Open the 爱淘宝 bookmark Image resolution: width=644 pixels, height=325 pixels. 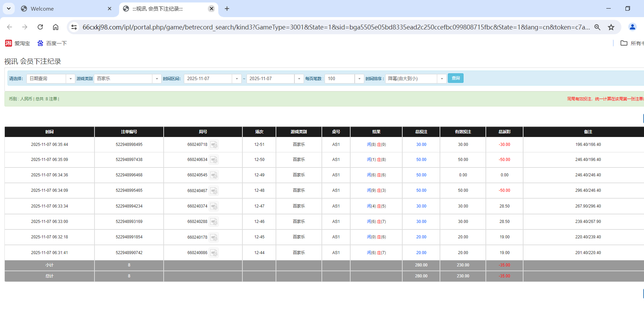click(x=17, y=43)
